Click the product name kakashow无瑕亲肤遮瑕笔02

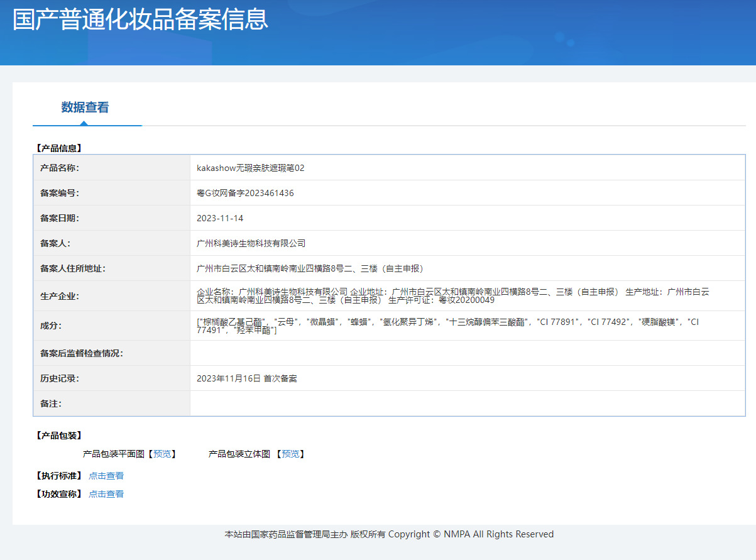pos(250,168)
